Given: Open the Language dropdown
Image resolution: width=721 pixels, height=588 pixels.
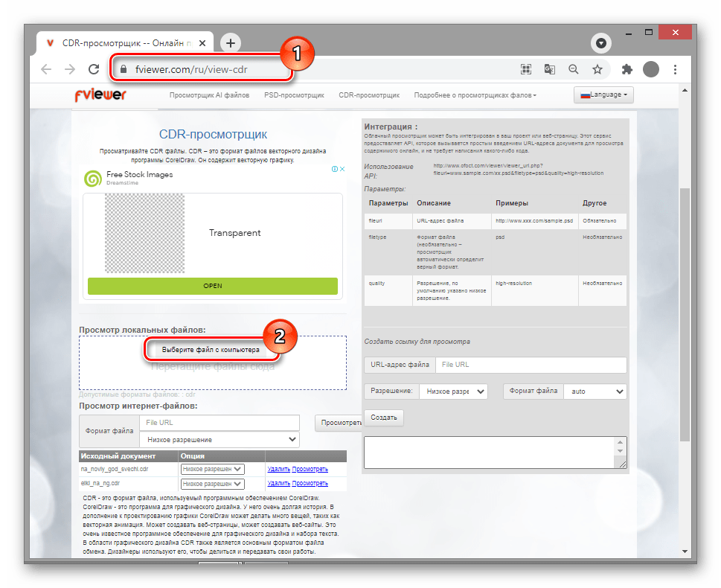Looking at the screenshot, I should (603, 95).
